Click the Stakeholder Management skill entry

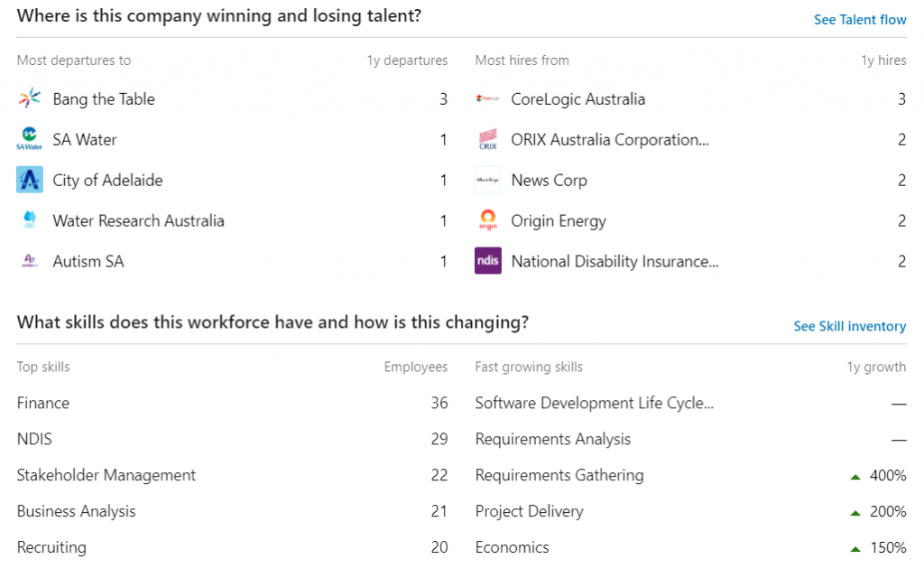tap(106, 476)
